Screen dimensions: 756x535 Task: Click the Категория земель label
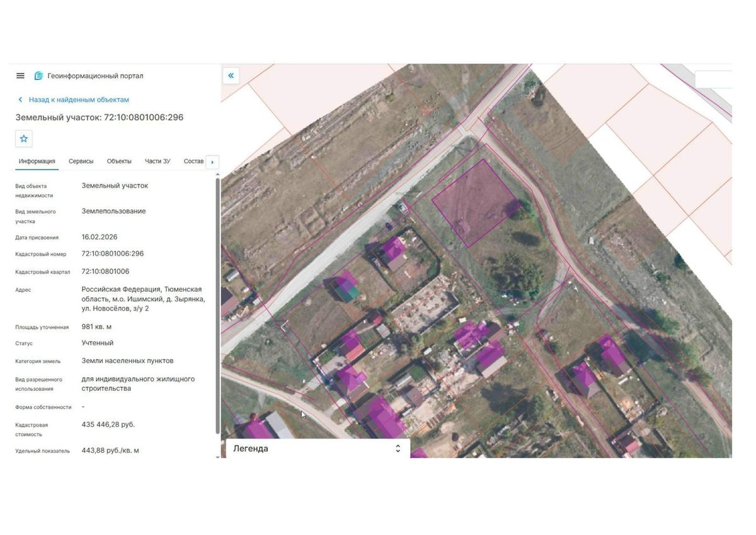coord(38,361)
